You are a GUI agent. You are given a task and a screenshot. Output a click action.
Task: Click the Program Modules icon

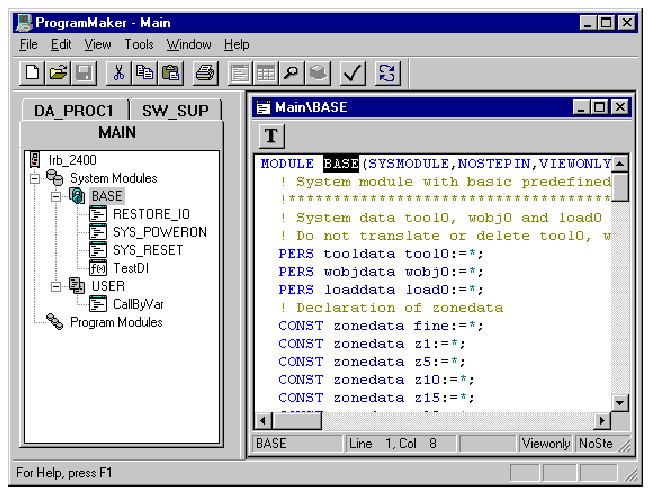[x=54, y=322]
